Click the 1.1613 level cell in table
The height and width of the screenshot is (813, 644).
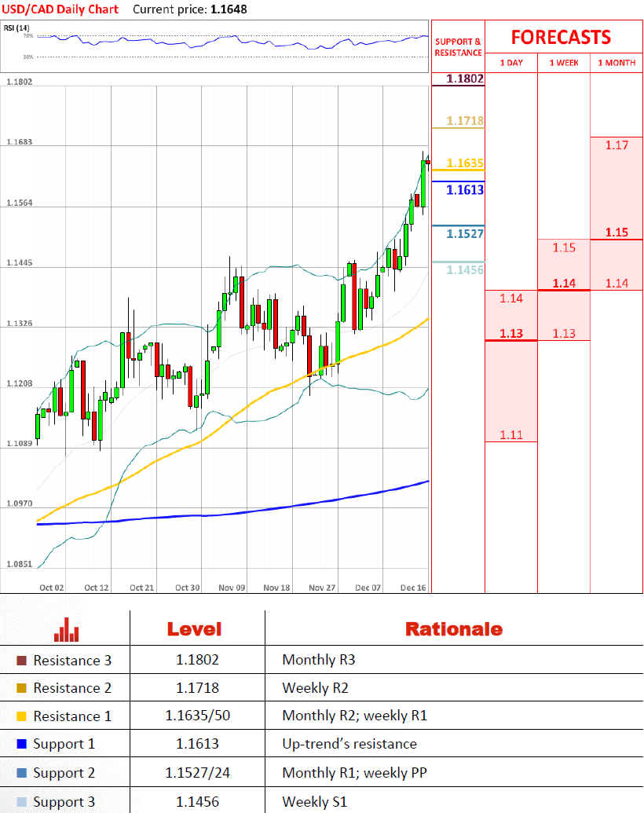click(x=198, y=744)
